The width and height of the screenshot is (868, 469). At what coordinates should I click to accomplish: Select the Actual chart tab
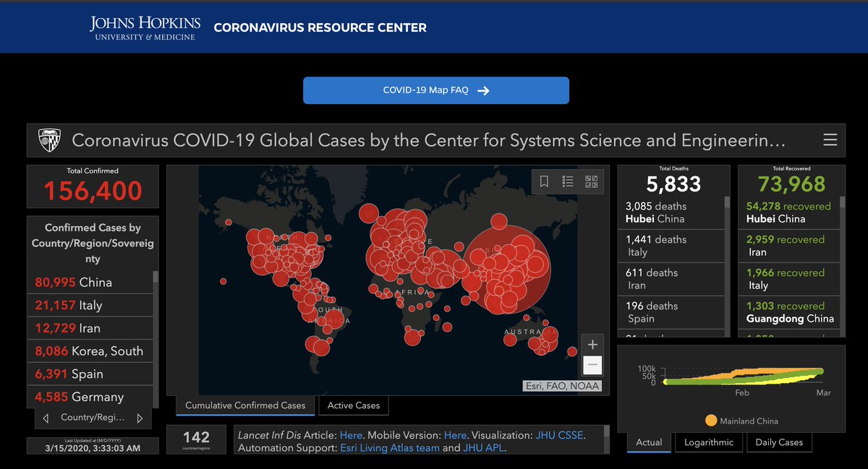[649, 442]
